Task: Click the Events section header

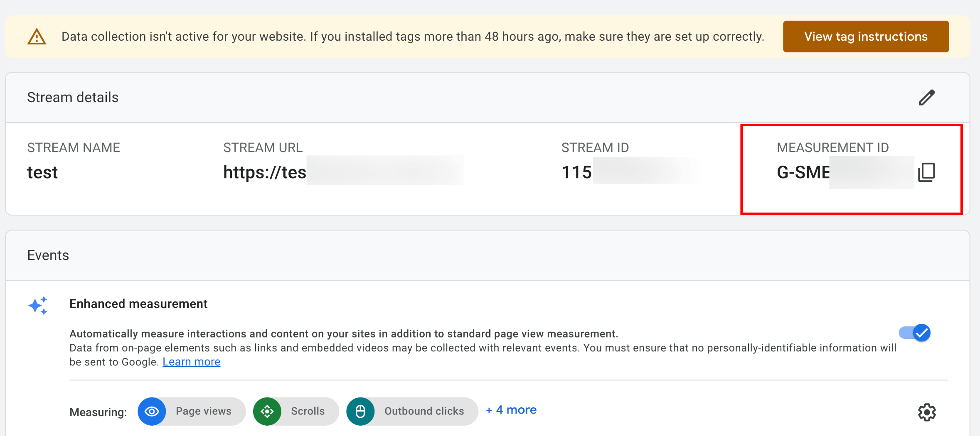Action: (48, 255)
